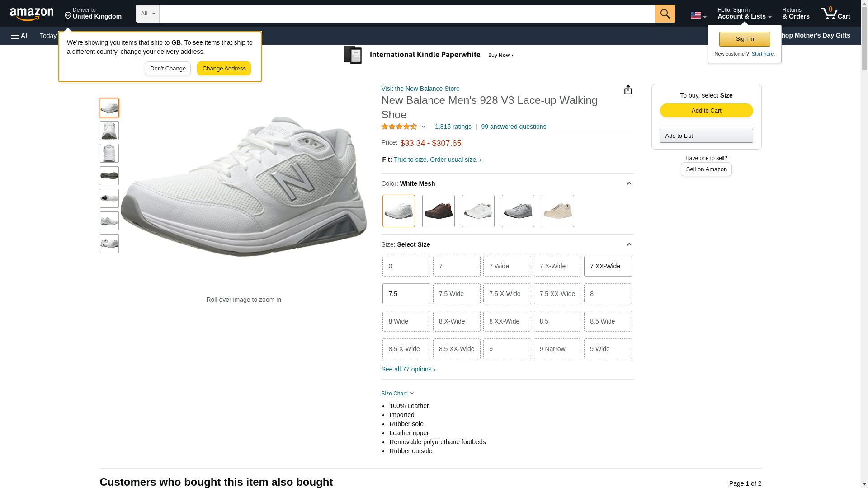Expand the Size Chart dropdown
The image size is (868, 488).
pos(397,394)
